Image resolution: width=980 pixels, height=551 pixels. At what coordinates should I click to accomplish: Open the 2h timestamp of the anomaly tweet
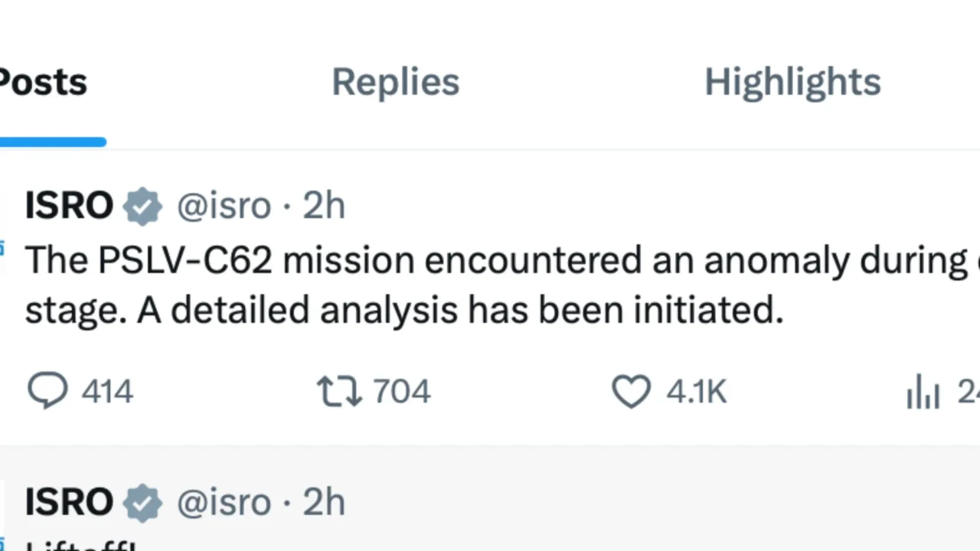pyautogui.click(x=323, y=205)
